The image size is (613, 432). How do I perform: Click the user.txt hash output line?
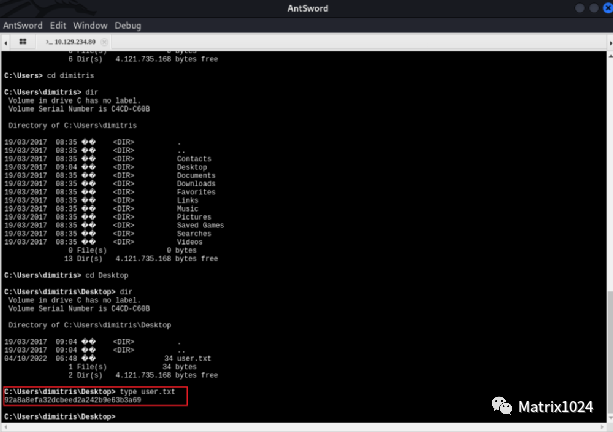click(x=73, y=400)
